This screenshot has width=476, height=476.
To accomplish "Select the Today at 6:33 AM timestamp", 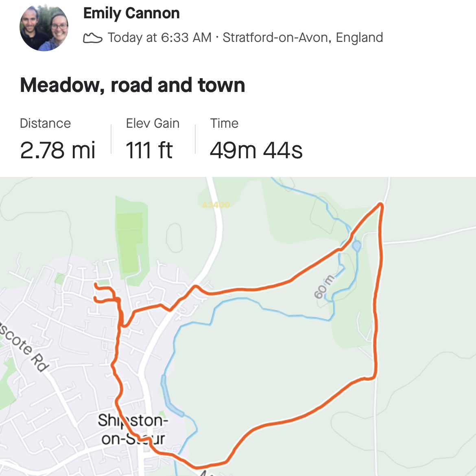I will [x=159, y=37].
